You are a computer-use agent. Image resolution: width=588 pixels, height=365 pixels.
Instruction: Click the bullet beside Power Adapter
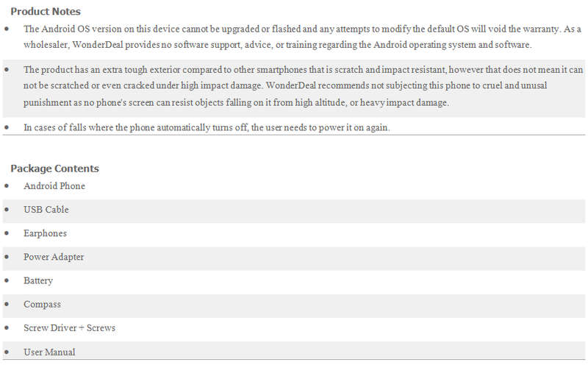pos(7,257)
